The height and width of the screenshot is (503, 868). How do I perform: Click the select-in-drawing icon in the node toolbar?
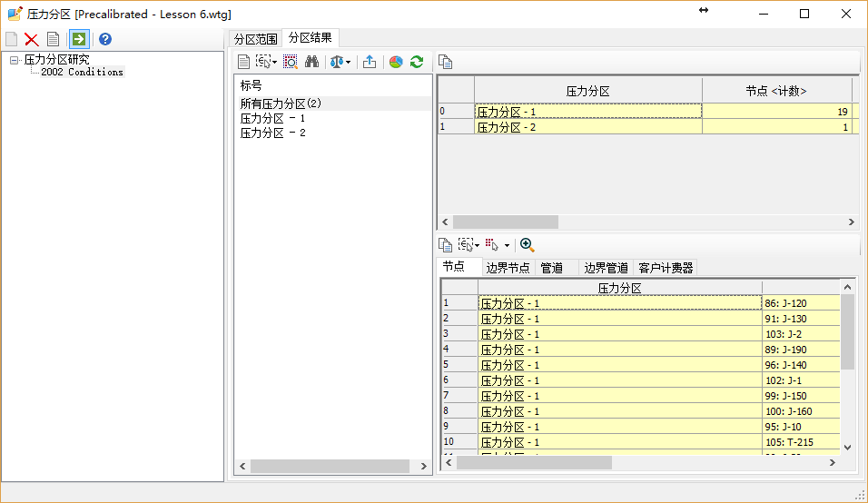(x=466, y=244)
